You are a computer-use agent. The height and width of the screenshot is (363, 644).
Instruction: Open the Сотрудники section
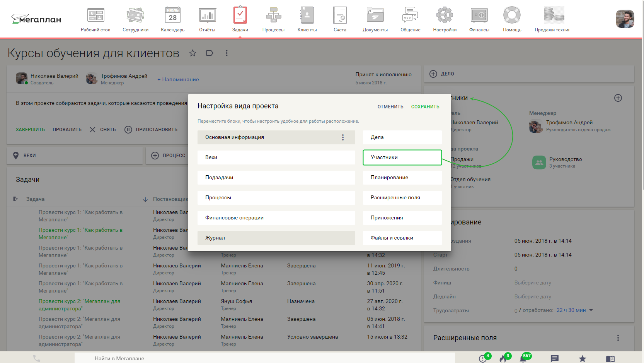tap(135, 19)
